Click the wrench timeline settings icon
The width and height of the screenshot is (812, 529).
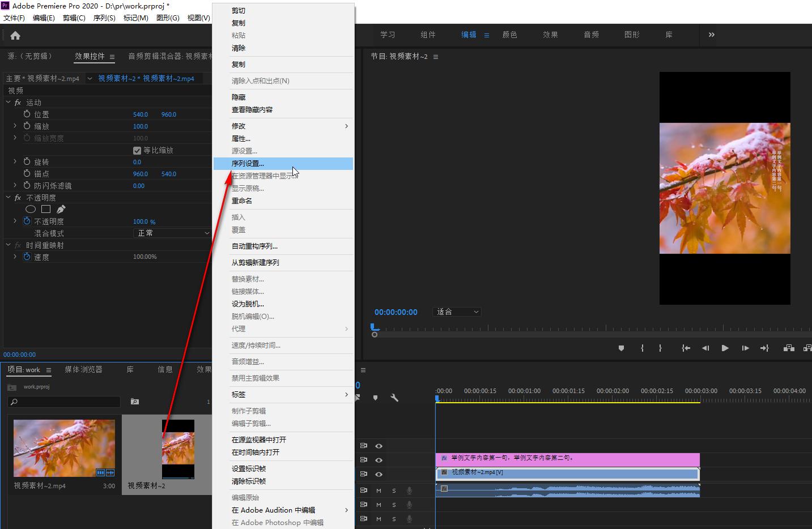click(394, 398)
